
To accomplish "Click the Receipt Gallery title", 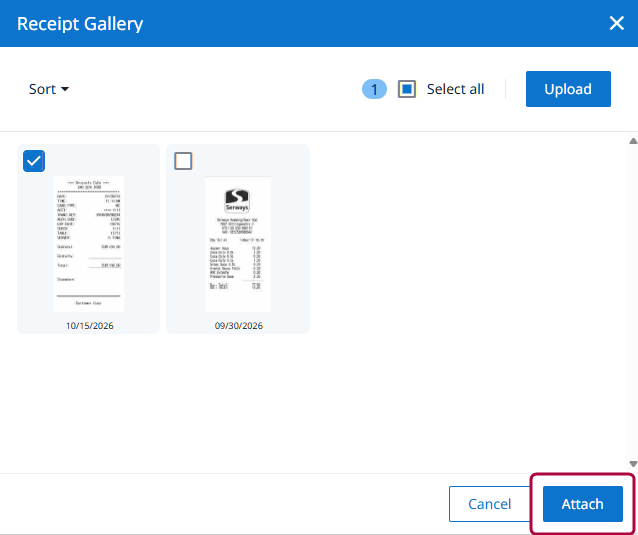I will pyautogui.click(x=80, y=24).
